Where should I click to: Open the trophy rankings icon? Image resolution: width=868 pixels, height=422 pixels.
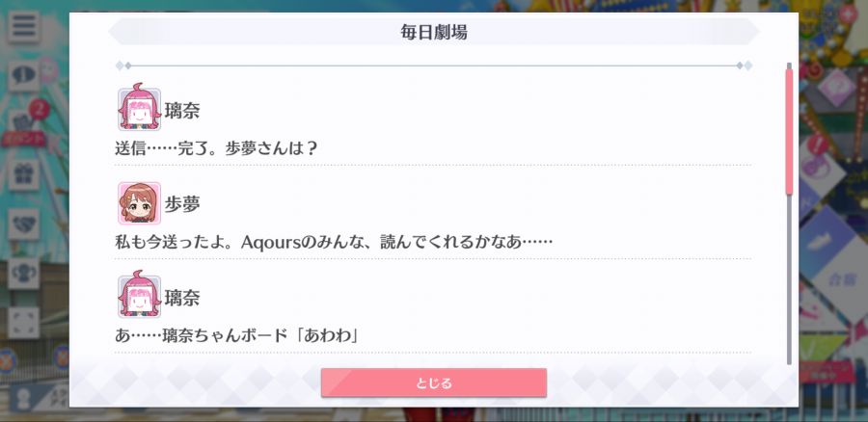(24, 274)
